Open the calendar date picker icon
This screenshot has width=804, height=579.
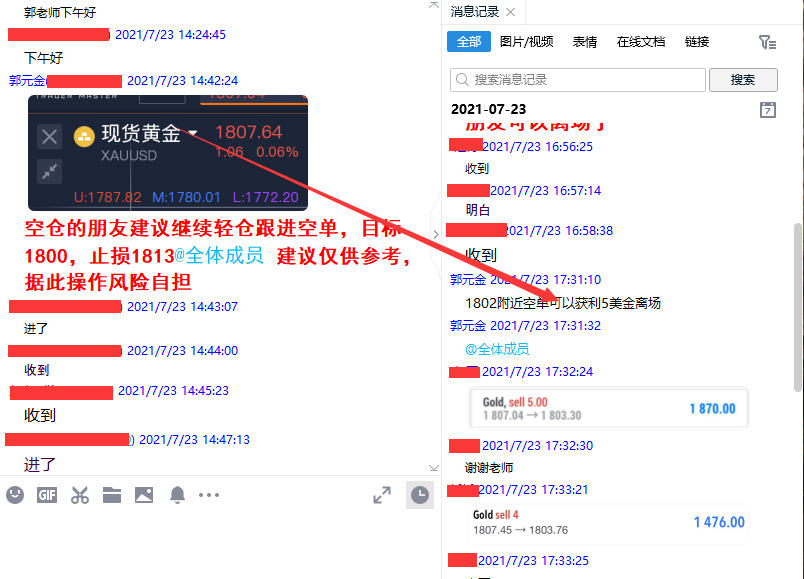pyautogui.click(x=768, y=110)
